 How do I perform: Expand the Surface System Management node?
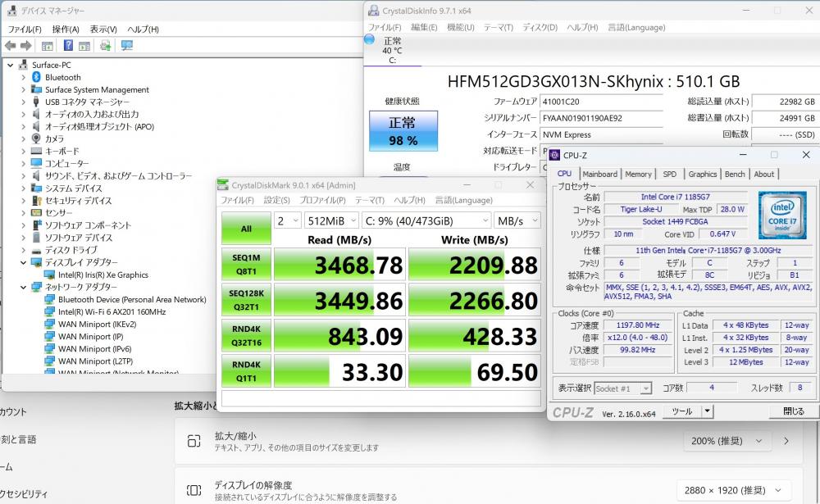[x=23, y=89]
